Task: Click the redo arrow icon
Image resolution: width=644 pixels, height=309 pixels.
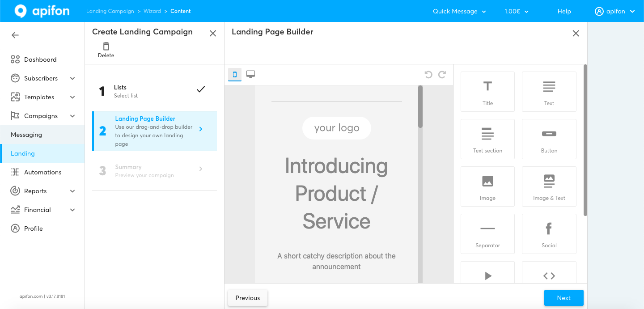Action: point(442,75)
